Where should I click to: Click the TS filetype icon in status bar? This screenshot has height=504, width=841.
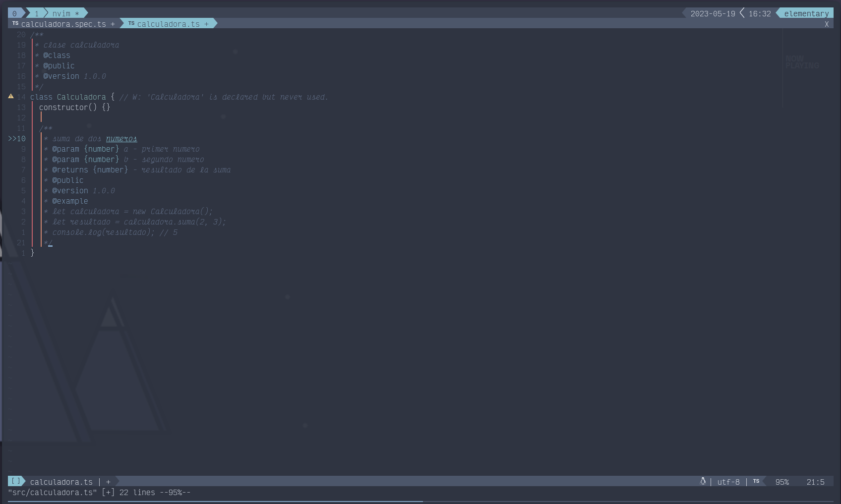(x=756, y=481)
